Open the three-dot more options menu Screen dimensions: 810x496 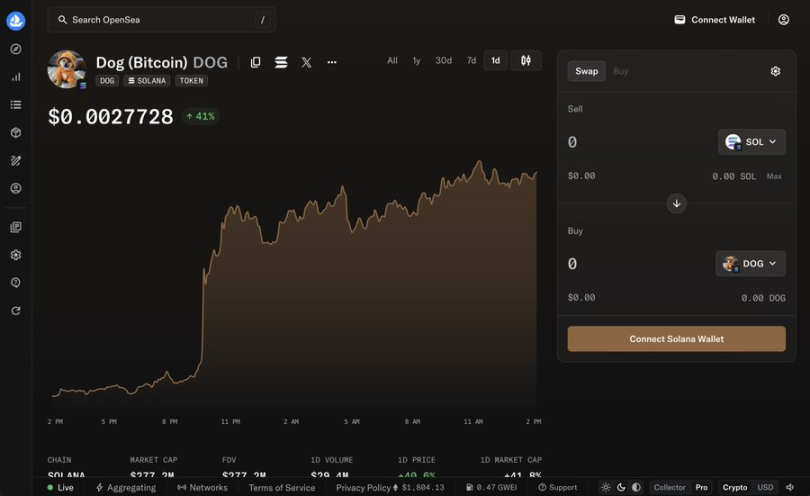click(x=332, y=63)
